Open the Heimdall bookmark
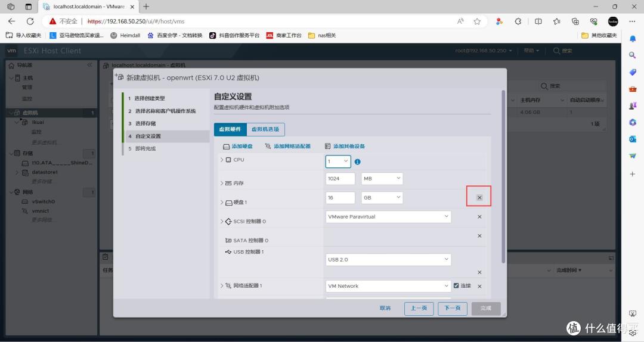The height and width of the screenshot is (342, 644). pyautogui.click(x=125, y=35)
